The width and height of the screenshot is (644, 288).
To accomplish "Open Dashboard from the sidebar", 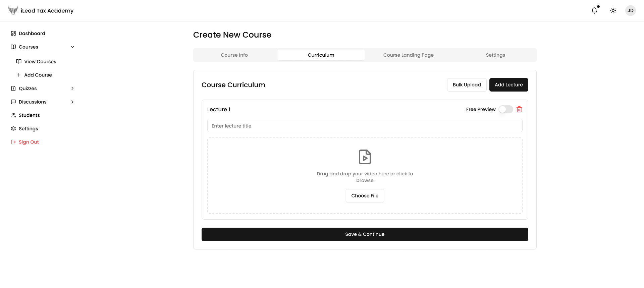I will tap(32, 33).
